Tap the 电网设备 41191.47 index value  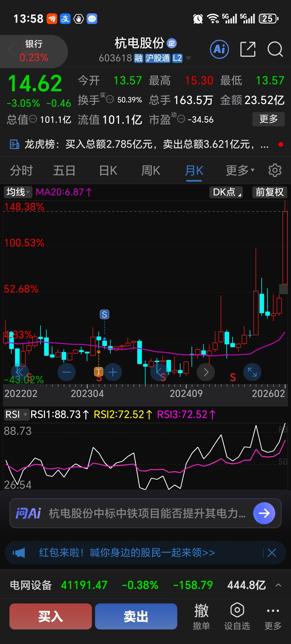(x=84, y=585)
